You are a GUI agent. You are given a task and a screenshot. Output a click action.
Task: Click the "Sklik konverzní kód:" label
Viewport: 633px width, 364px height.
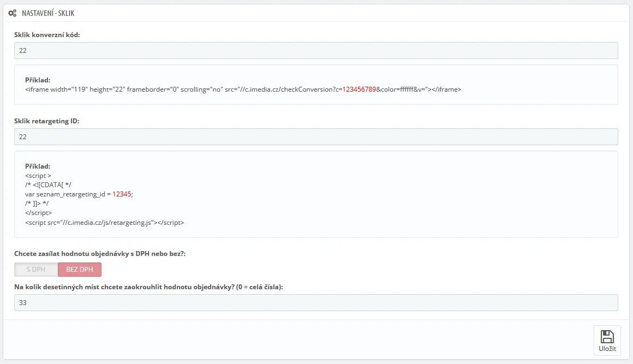pyautogui.click(x=47, y=34)
